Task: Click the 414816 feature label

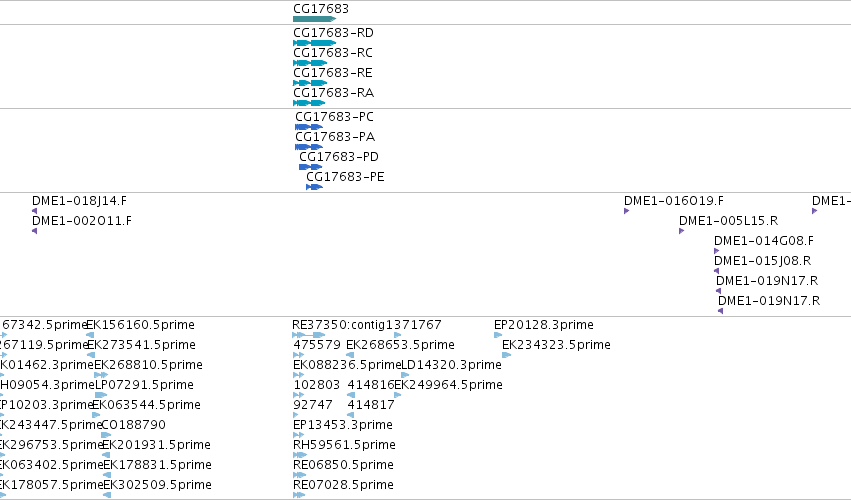Action: 371,385
